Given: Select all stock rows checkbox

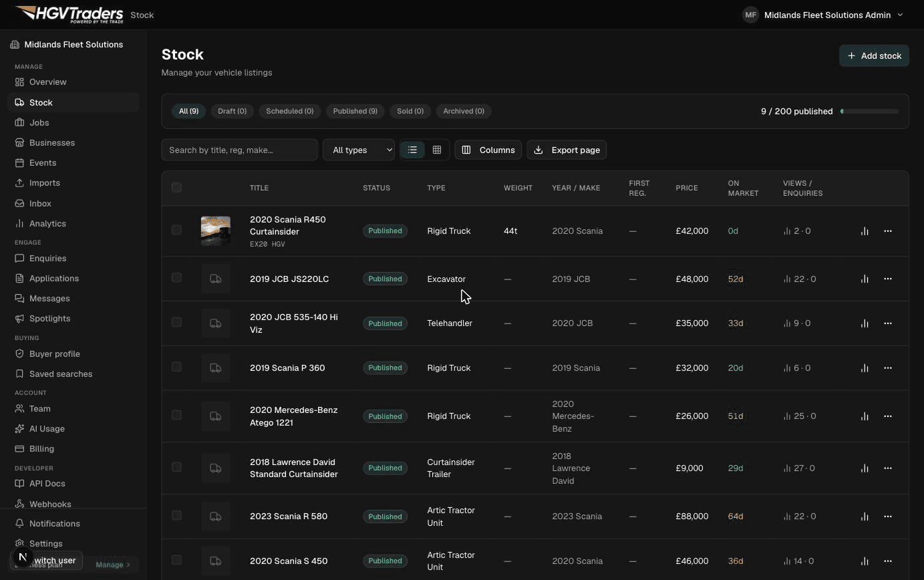Looking at the screenshot, I should (x=176, y=187).
